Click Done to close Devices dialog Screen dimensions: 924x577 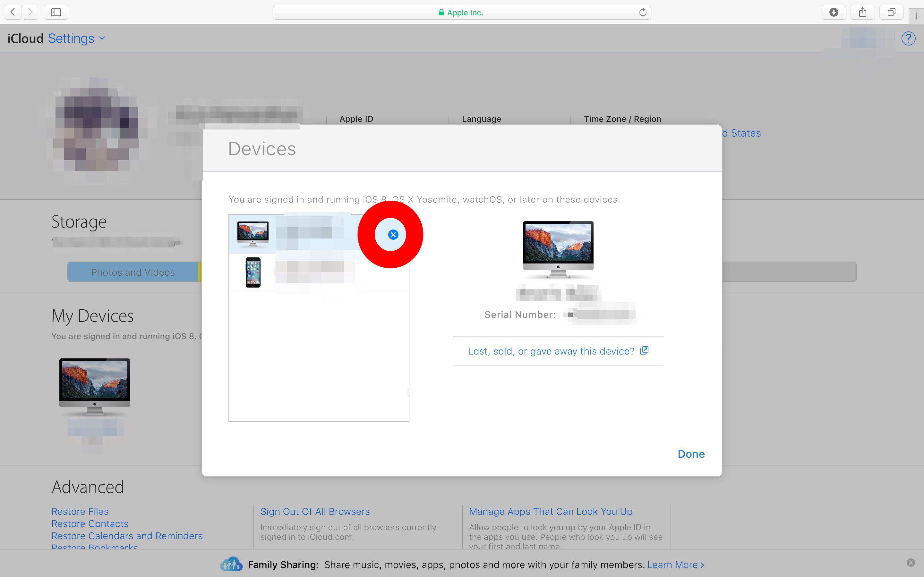coord(691,454)
